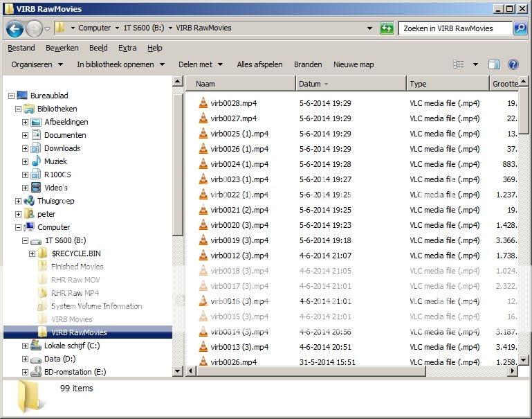
Task: Open the change view options dropdown arrow
Action: (x=475, y=64)
